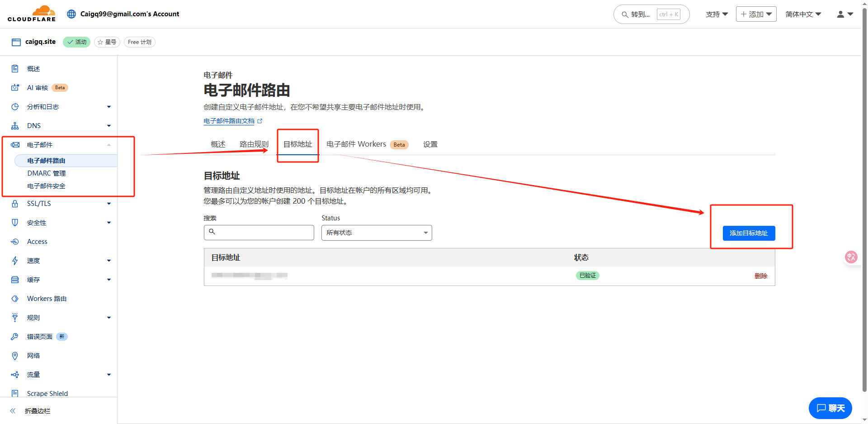The image size is (868, 424).
Task: Open the user profile icon menu
Action: click(x=844, y=14)
